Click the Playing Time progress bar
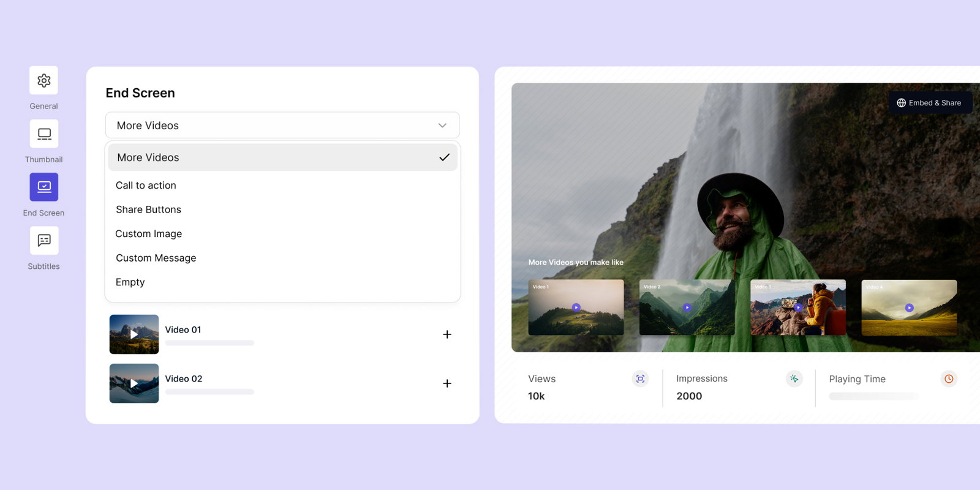 click(x=873, y=396)
